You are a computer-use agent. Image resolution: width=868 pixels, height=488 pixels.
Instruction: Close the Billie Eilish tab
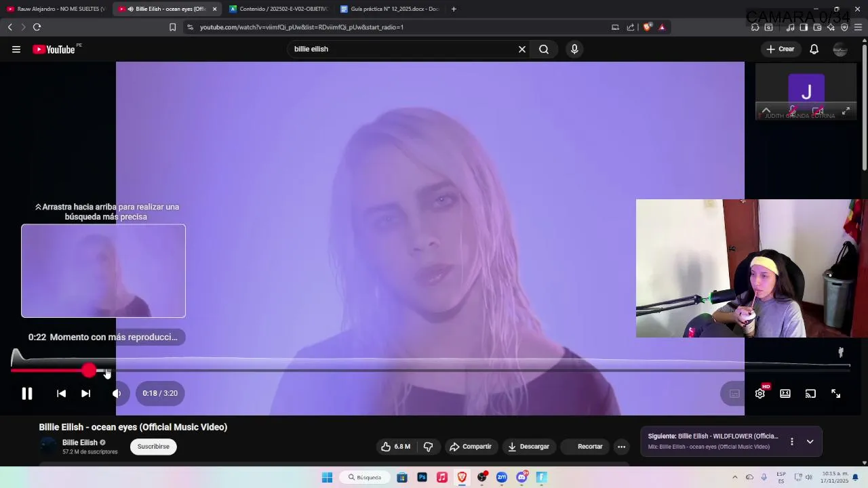(214, 9)
